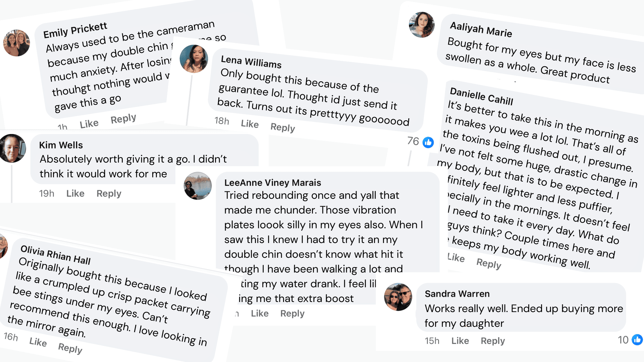
Task: Reply to Kim Wells' comment
Action: (109, 193)
